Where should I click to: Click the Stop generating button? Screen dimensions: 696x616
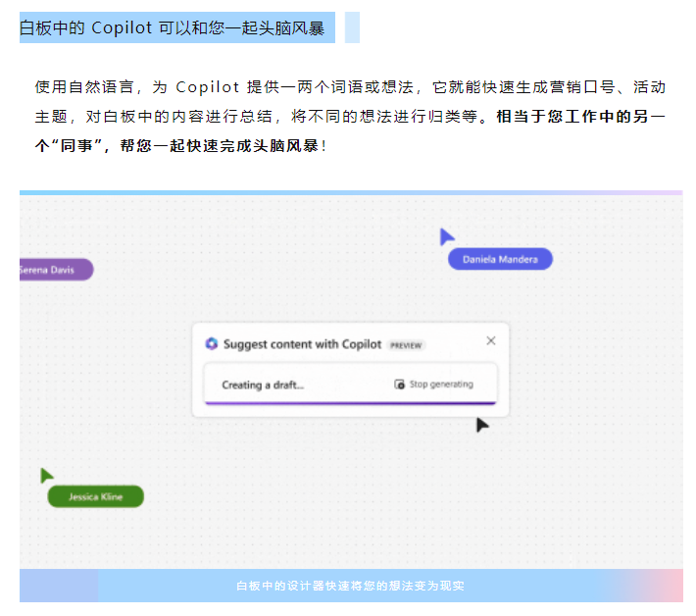(x=433, y=385)
